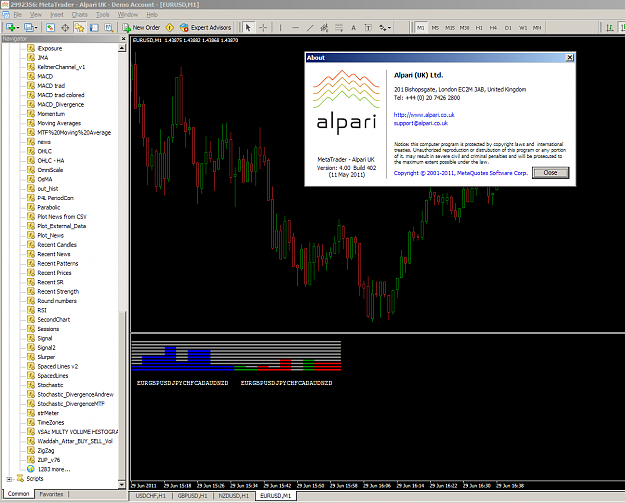Switch to the Common tab in Navigator
The width and height of the screenshot is (625, 503).
(x=18, y=494)
